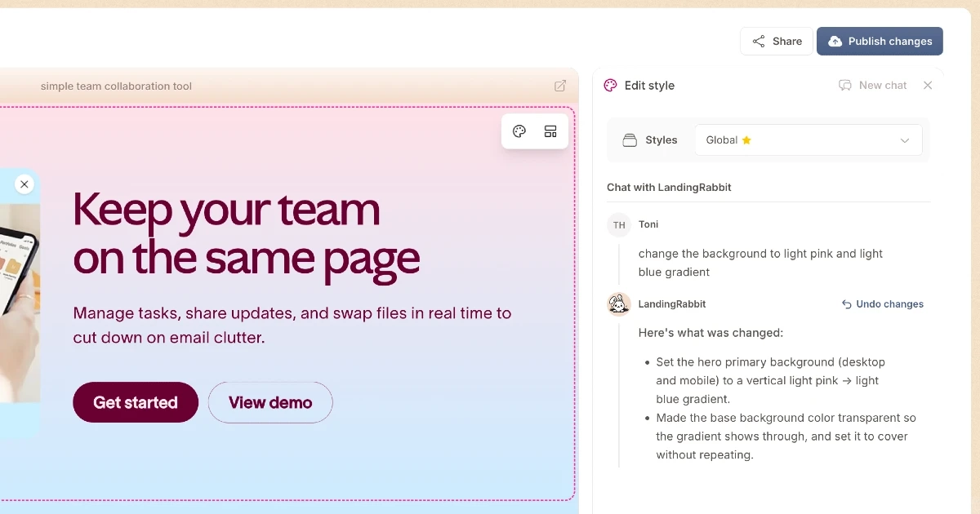Click the Styles stack icon

[630, 140]
